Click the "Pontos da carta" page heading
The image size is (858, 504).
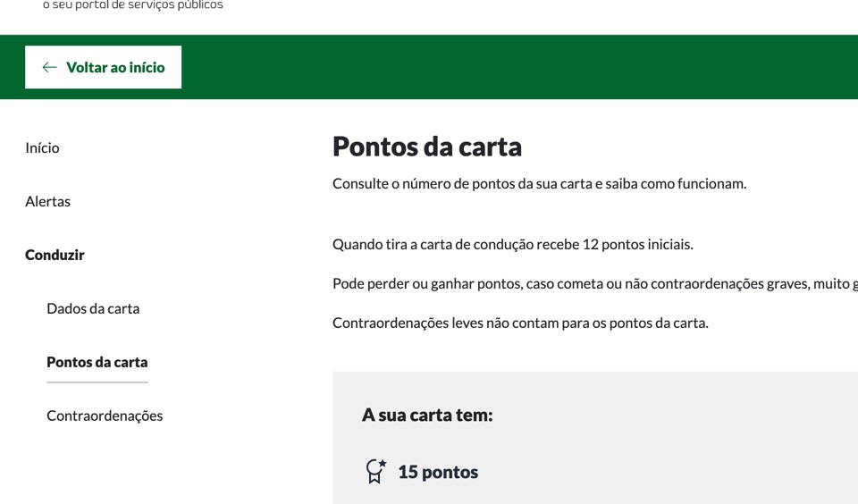[x=427, y=147]
